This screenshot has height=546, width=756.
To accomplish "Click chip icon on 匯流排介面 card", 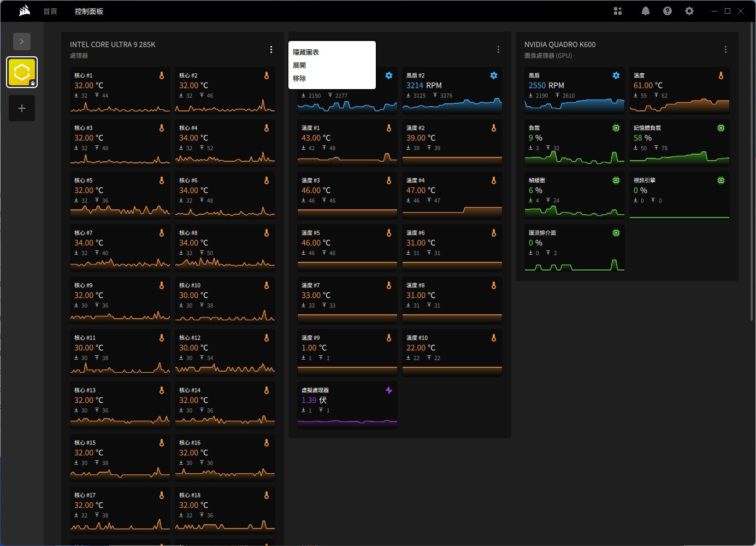I will tap(616, 233).
